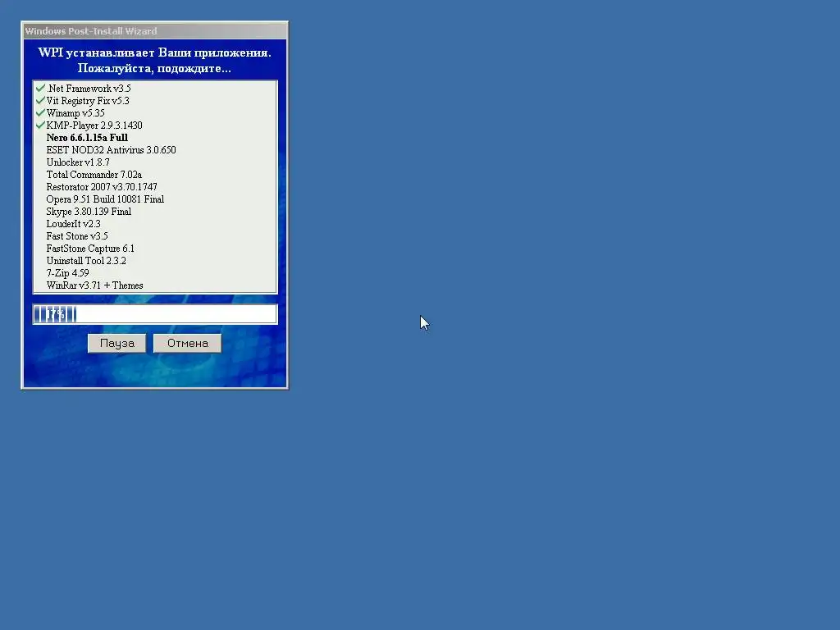Select the installation progress bar showing 17%
This screenshot has width=840, height=630.
pyautogui.click(x=155, y=314)
